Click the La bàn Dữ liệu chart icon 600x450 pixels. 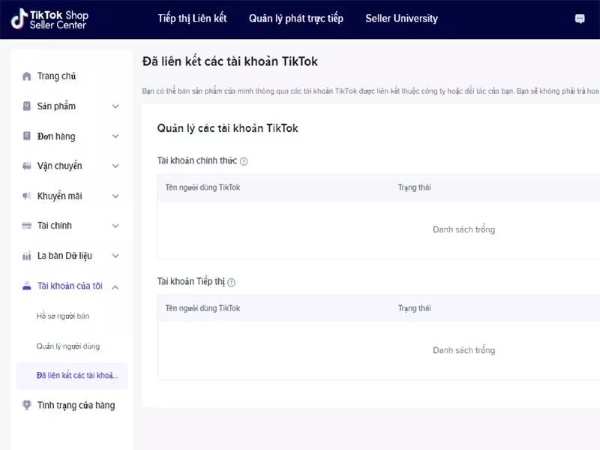[27, 256]
